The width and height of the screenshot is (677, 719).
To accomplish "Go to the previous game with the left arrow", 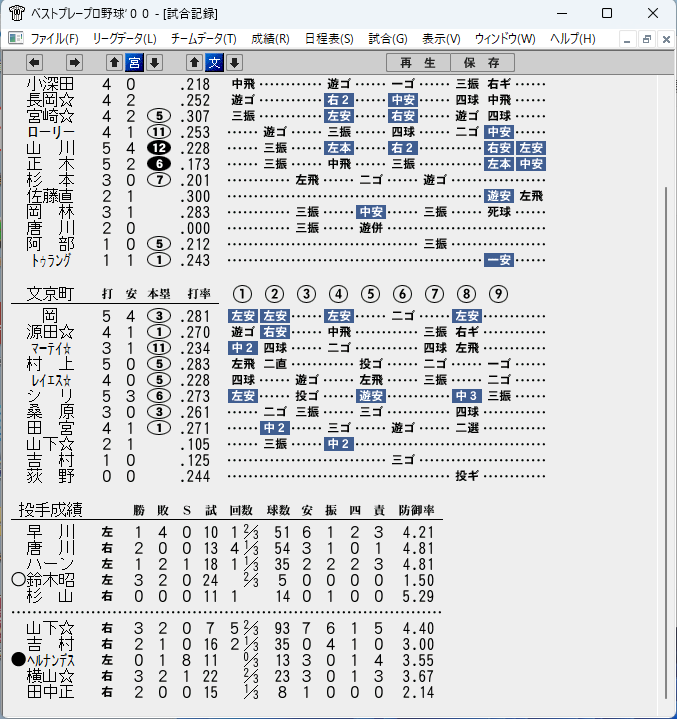I will (x=35, y=62).
